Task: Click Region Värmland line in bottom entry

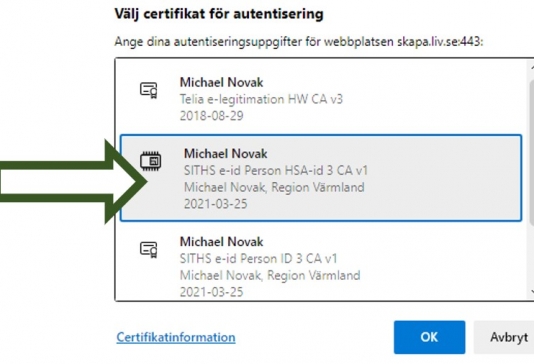Action: coord(270,275)
